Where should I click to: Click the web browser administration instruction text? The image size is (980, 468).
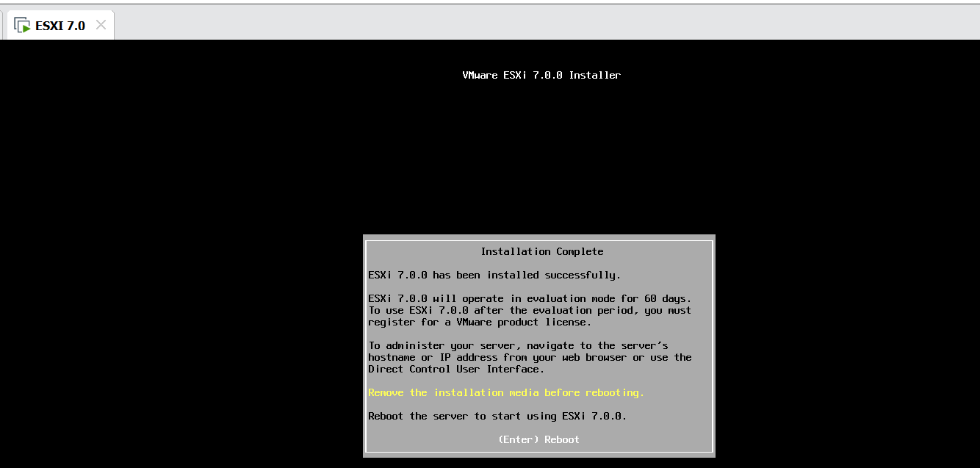[529, 357]
